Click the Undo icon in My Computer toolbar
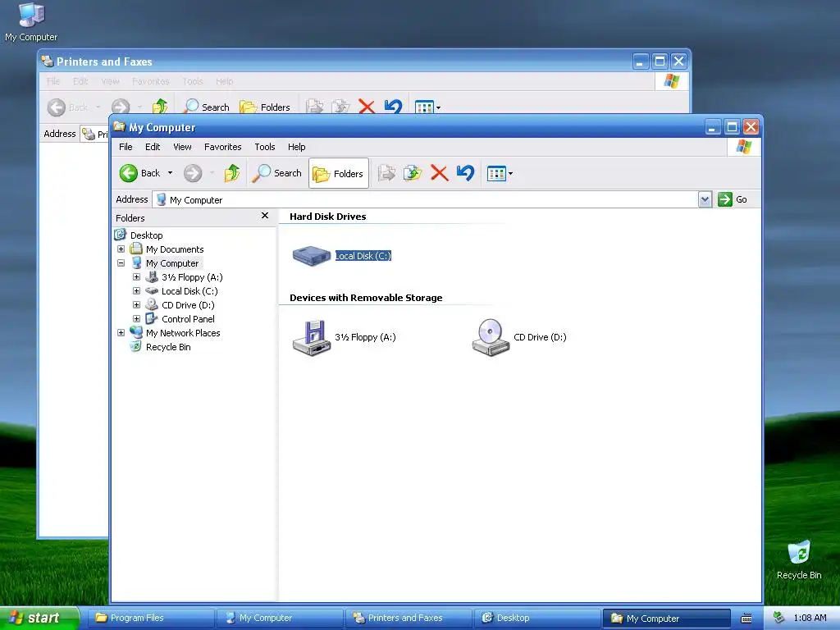 pyautogui.click(x=465, y=172)
